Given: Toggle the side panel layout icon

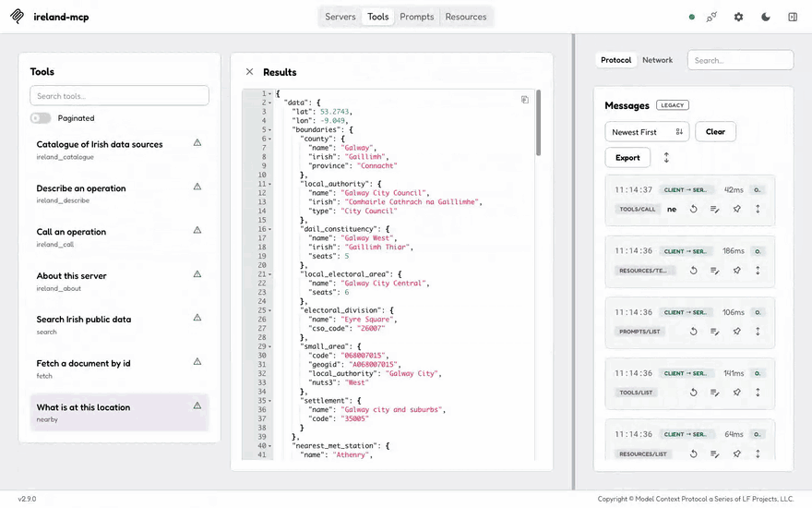Looking at the screenshot, I should click(x=793, y=18).
